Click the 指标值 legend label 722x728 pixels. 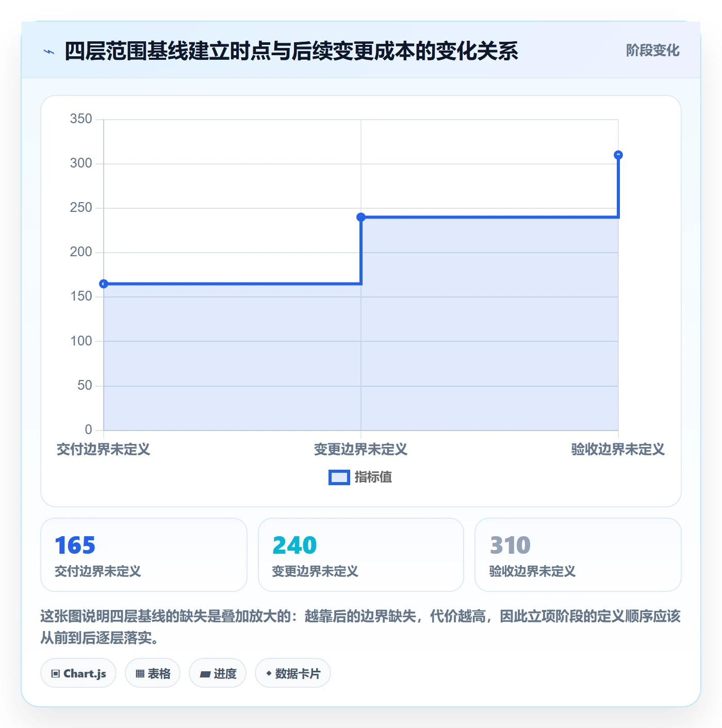coord(373,477)
